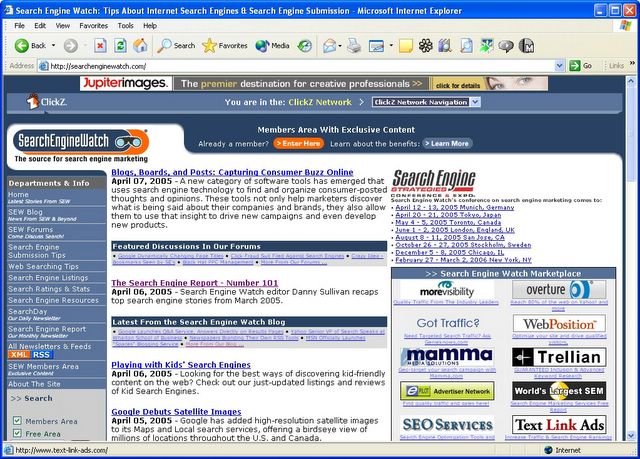
Task: Open the ClickZ Network Navigation dropdown
Action: pos(427,102)
